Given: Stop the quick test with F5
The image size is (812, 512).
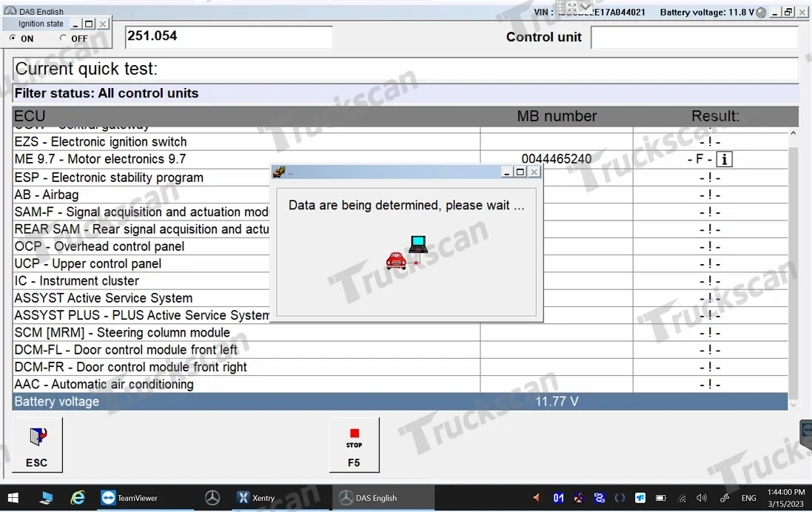Looking at the screenshot, I should [355, 445].
